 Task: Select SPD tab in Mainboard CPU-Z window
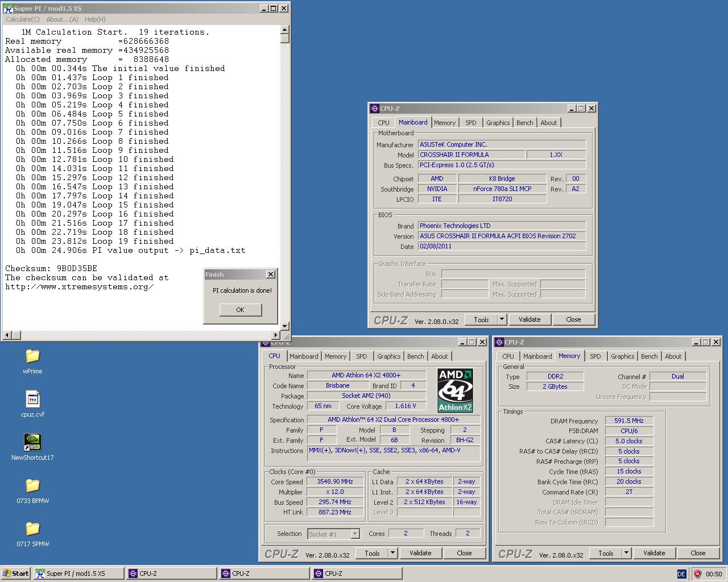click(x=471, y=123)
